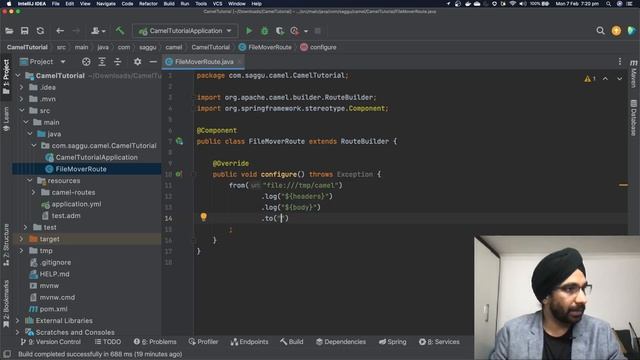Expand the External Libraries node
640x360 pixels.
[x=18, y=320]
